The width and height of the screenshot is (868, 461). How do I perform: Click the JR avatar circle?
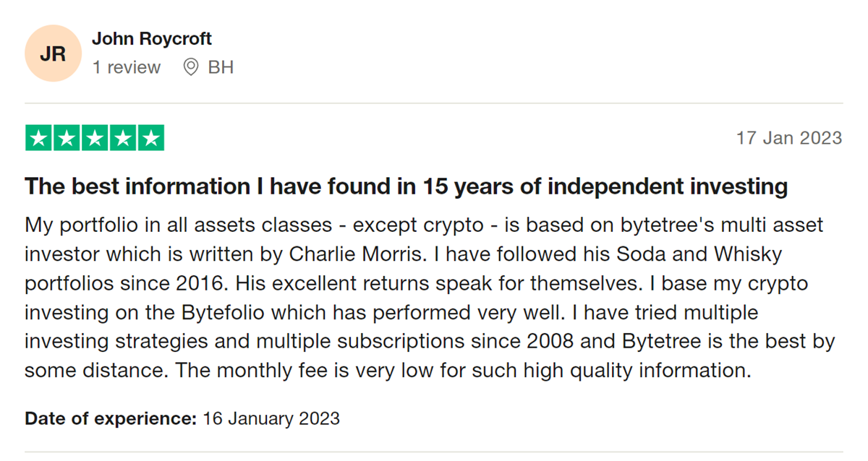tap(53, 53)
